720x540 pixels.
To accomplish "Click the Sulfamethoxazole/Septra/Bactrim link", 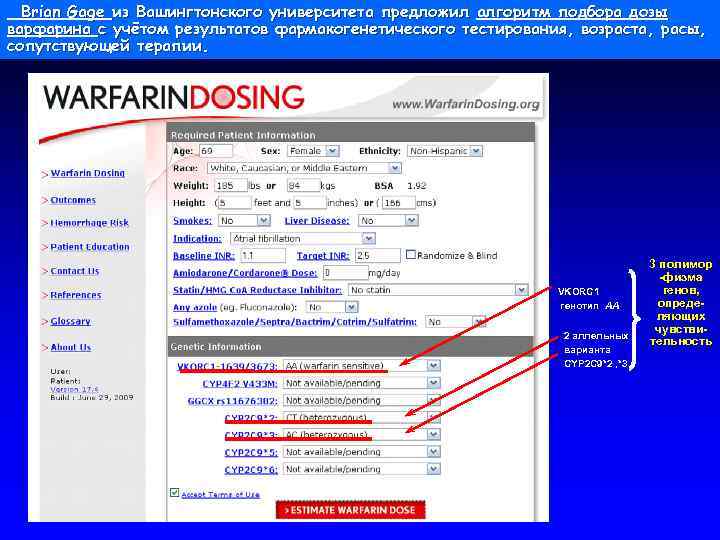I will point(295,322).
